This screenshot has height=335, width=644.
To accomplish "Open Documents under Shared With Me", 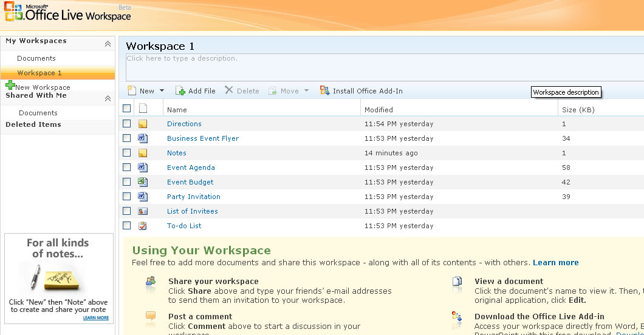I will click(38, 113).
